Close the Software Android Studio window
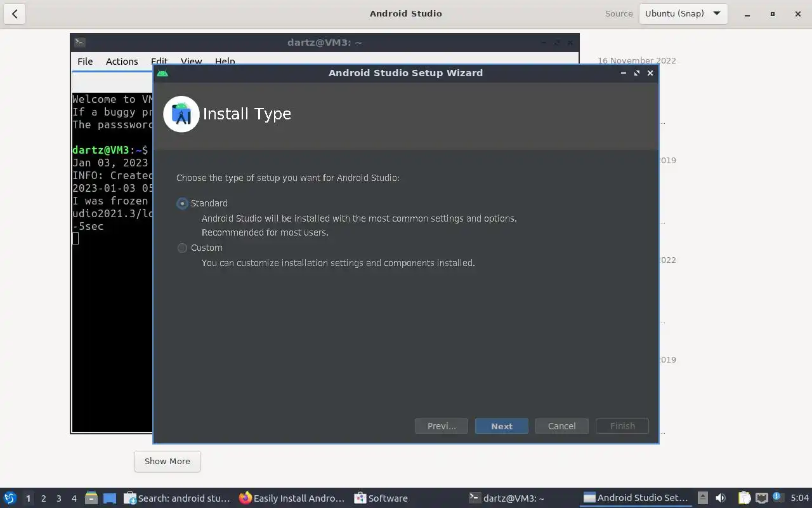The image size is (812, 508). click(798, 13)
